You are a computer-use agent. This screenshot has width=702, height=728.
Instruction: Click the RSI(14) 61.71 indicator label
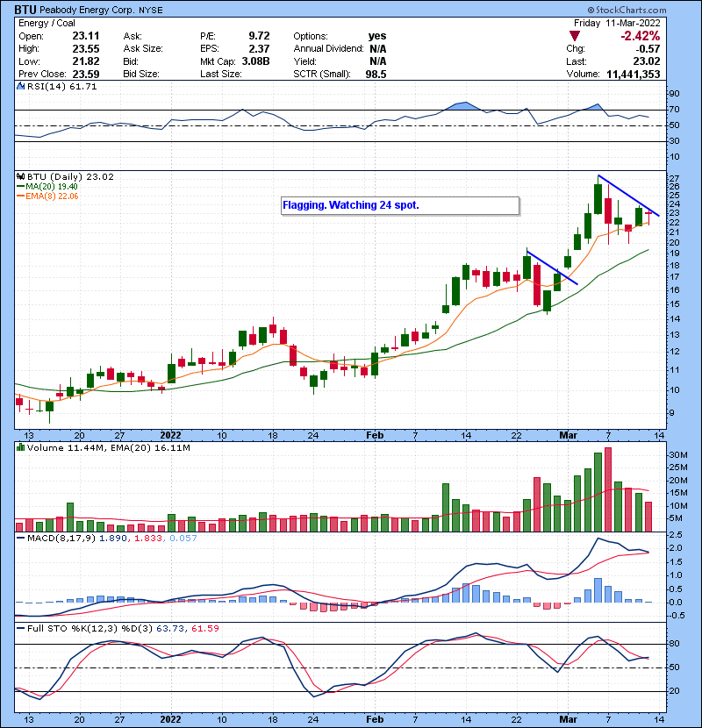pos(61,86)
